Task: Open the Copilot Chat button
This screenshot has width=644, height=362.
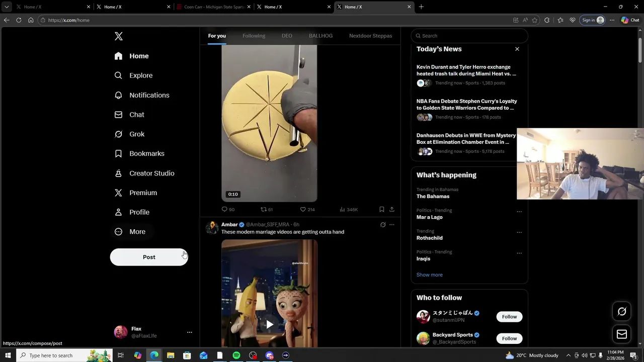Action: pyautogui.click(x=630, y=20)
